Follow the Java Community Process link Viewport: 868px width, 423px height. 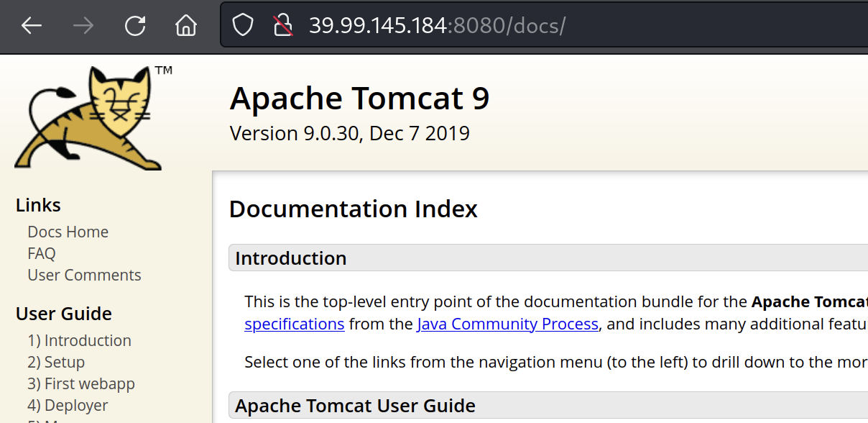pos(507,324)
